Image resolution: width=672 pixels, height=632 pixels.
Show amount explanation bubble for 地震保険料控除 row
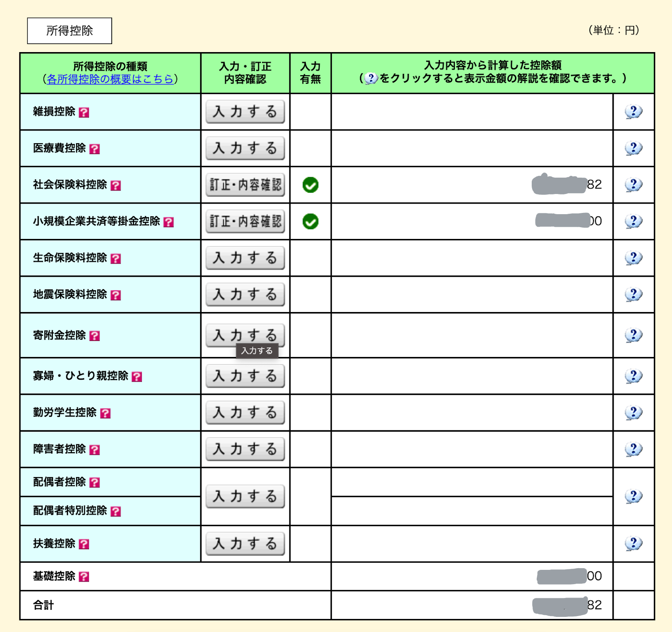coord(633,294)
